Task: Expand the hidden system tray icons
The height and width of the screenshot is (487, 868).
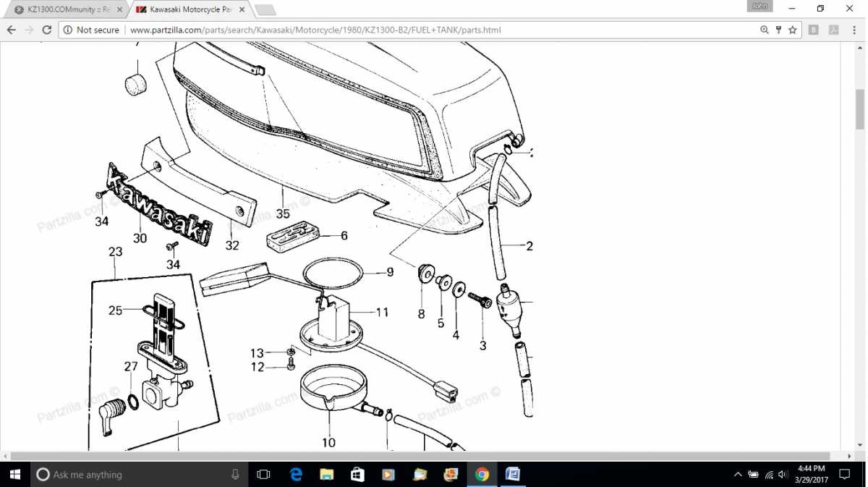Action: 738,475
